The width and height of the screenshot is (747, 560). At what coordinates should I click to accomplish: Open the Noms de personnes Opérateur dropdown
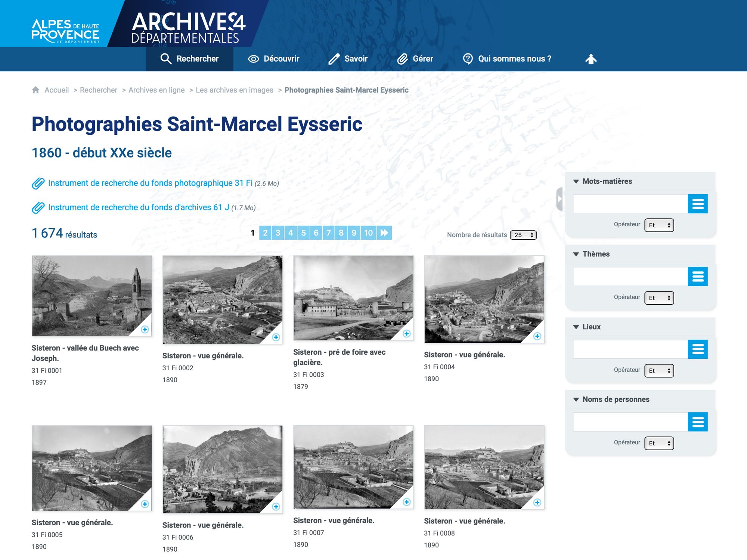[x=659, y=443]
